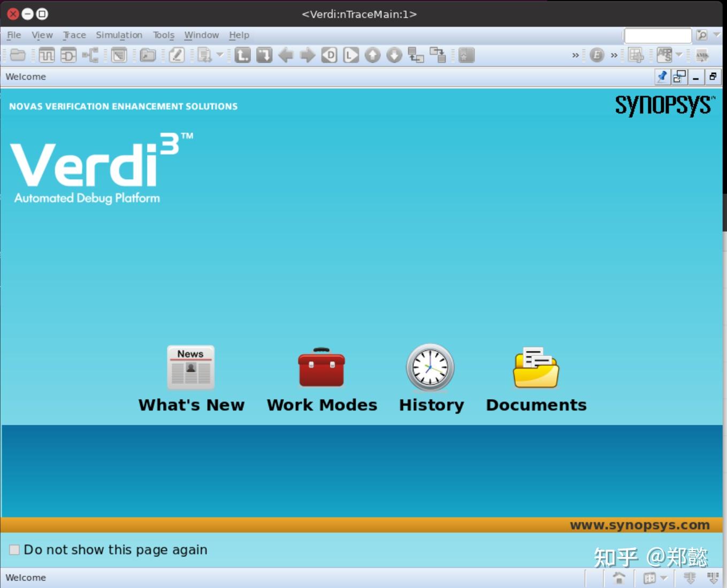The height and width of the screenshot is (588, 727).
Task: Click the What's New label
Action: pyautogui.click(x=192, y=405)
